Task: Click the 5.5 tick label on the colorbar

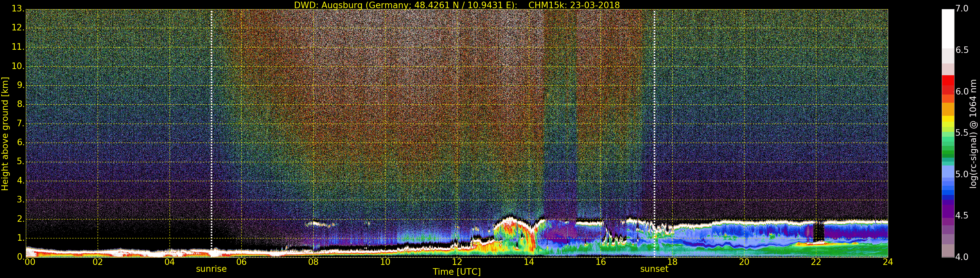Action: click(962, 133)
